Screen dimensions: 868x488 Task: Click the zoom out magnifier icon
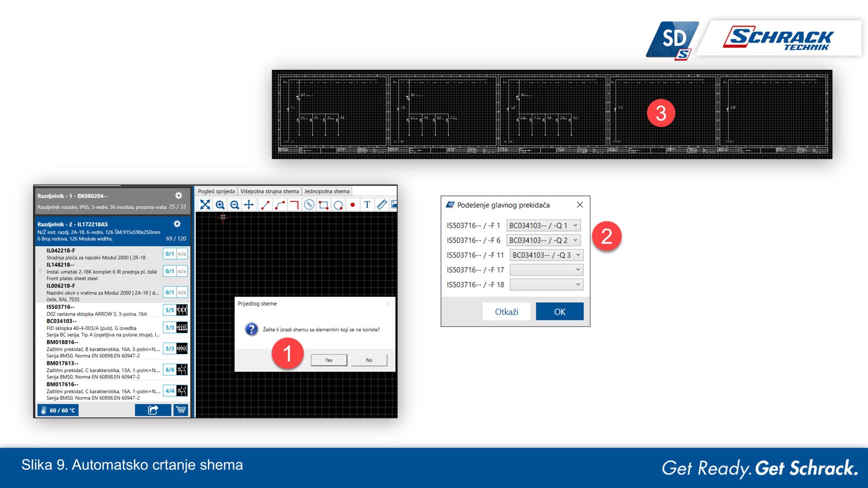click(235, 205)
